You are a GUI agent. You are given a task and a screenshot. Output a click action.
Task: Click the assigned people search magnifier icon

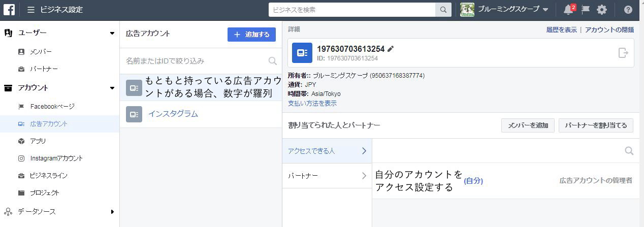pos(629,151)
